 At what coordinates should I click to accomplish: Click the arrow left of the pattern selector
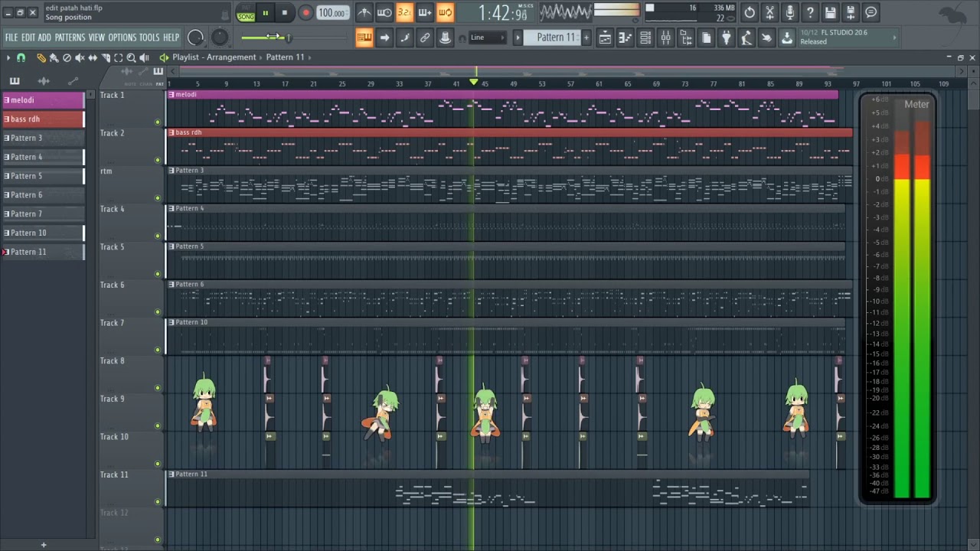click(x=518, y=37)
